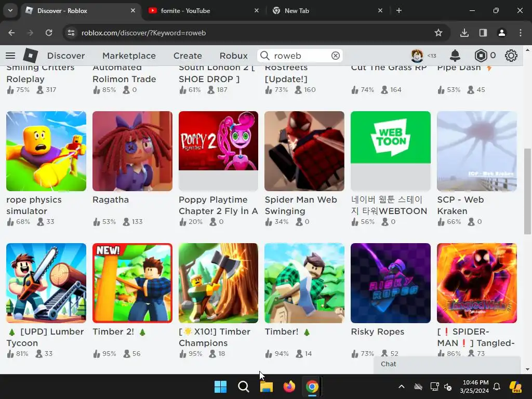This screenshot has height=399, width=532.
Task: Open a new browser tab
Action: [x=399, y=10]
